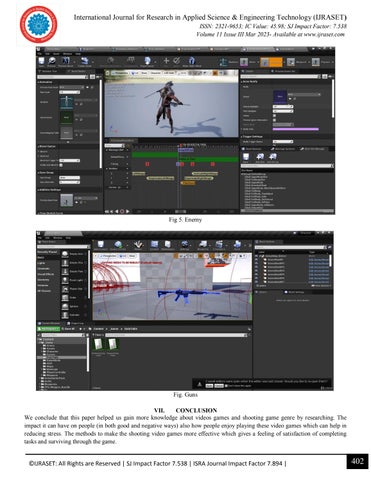This screenshot has height=480, width=371.
Task: Tick the "Don't show this again" checkbox in the notification
Action: point(227,386)
